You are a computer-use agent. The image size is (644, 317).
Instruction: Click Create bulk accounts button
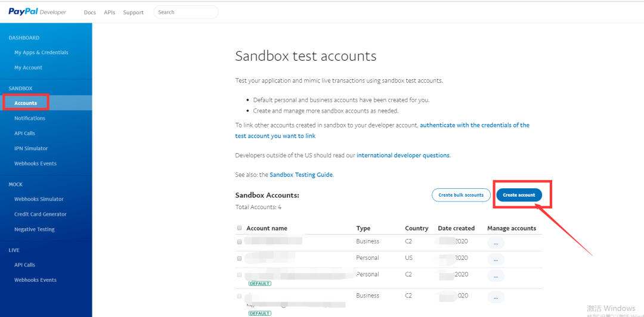click(461, 195)
